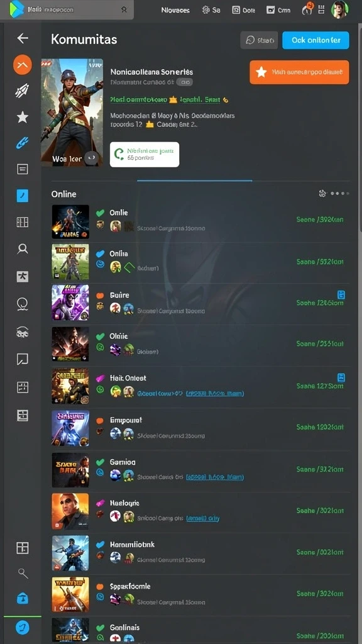Toggle the blue checkmark on Onlita row
This screenshot has height=644, width=362.
pos(100,254)
